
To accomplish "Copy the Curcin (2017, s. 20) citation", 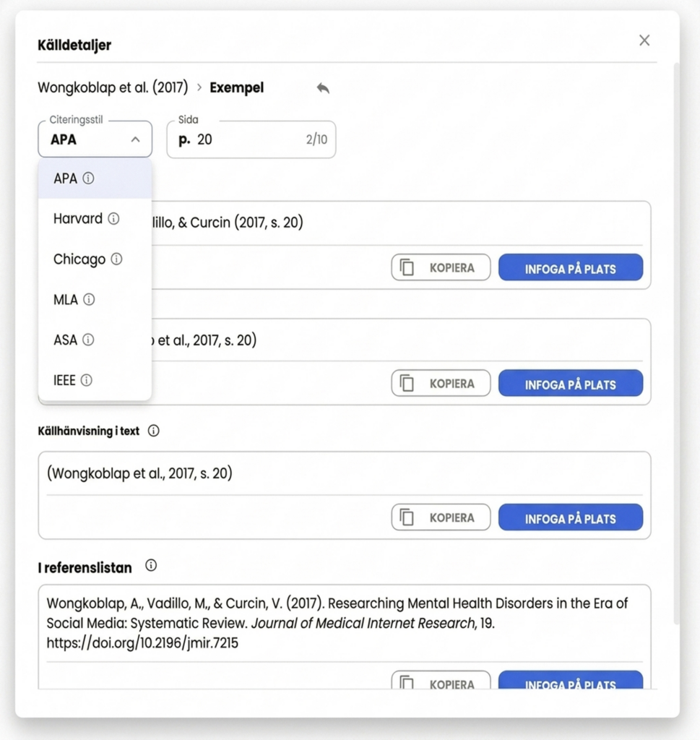I will coord(441,267).
